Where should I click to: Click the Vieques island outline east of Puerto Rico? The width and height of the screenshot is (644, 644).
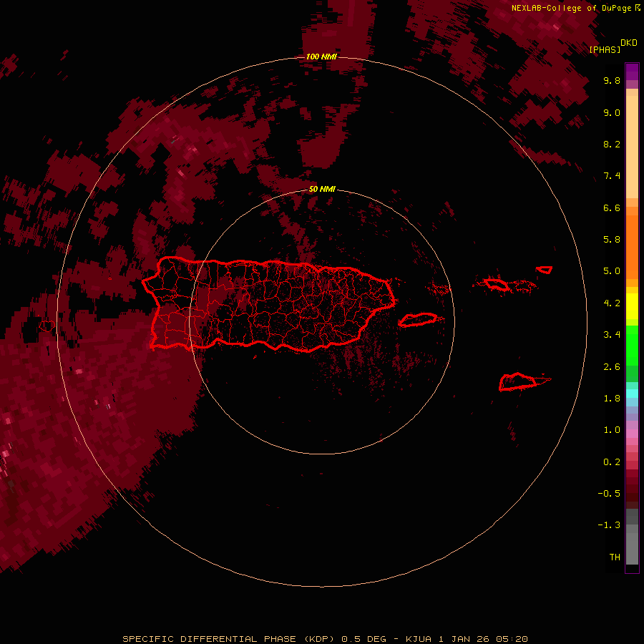click(x=418, y=320)
